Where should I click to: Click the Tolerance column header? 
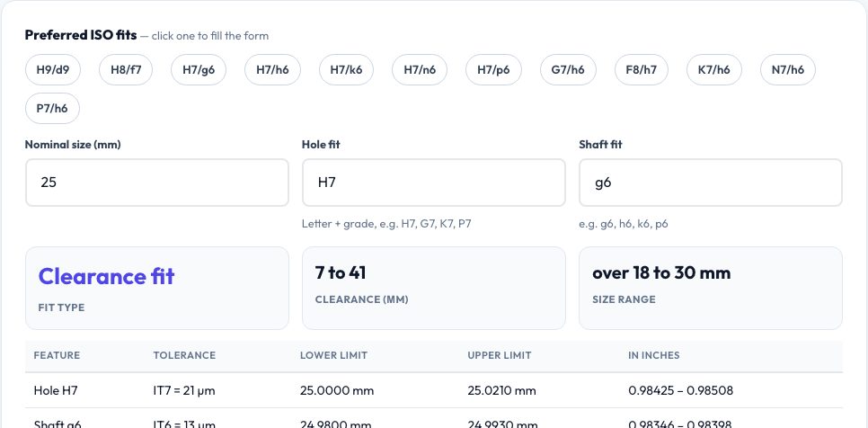[x=184, y=355]
